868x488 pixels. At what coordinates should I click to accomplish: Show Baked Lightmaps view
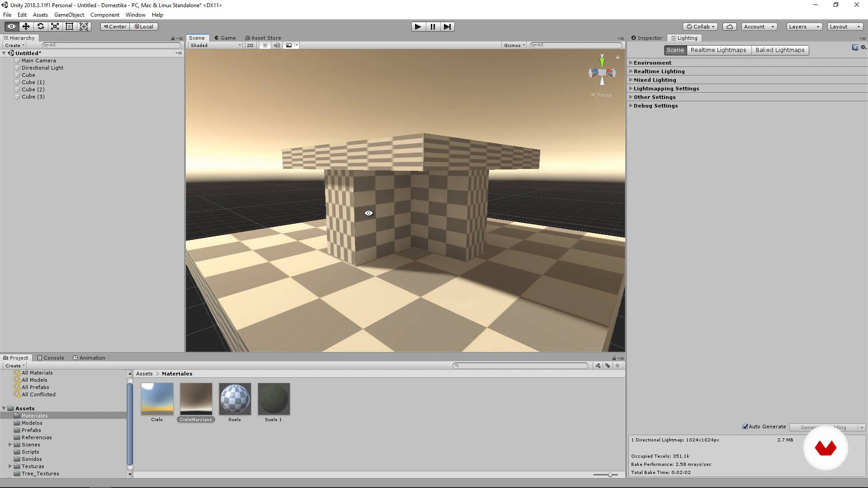[x=780, y=50]
